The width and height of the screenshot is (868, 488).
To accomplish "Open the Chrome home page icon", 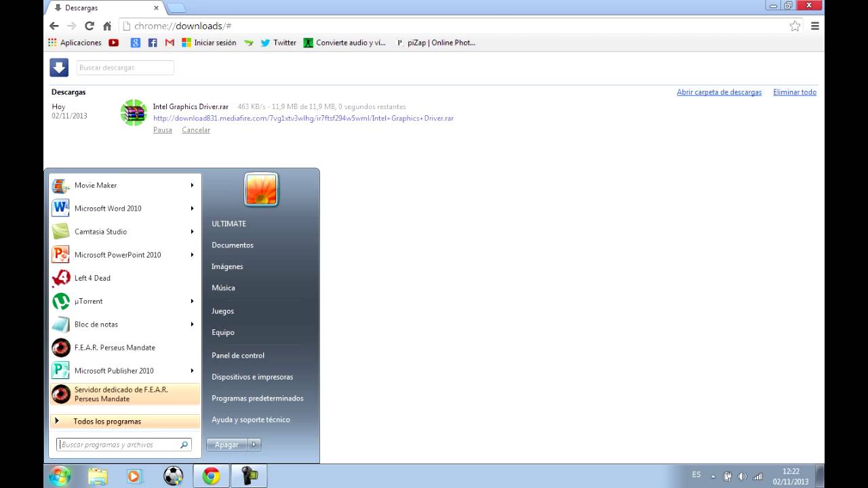I will (107, 26).
